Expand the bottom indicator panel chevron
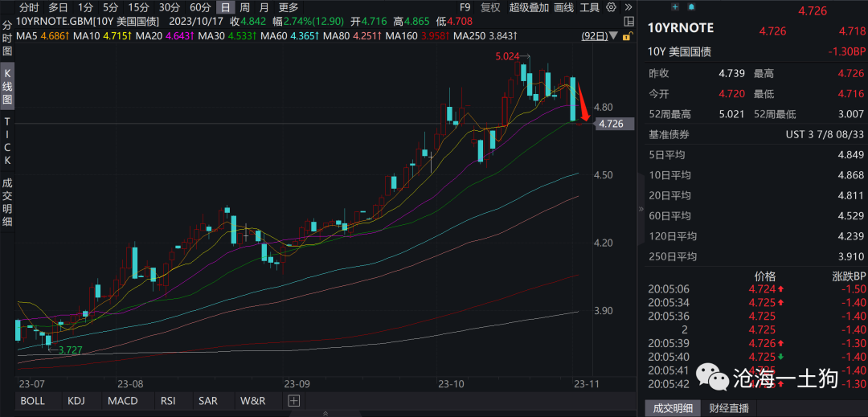This screenshot has height=417, width=868. click(325, 413)
